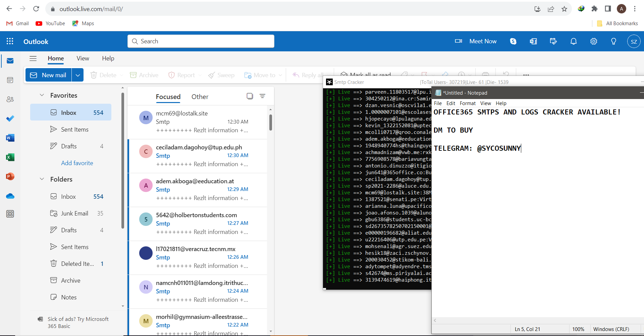Viewport: 644px width, 336px height.
Task: Open the Outlook app launcher grid
Action: [x=10, y=41]
